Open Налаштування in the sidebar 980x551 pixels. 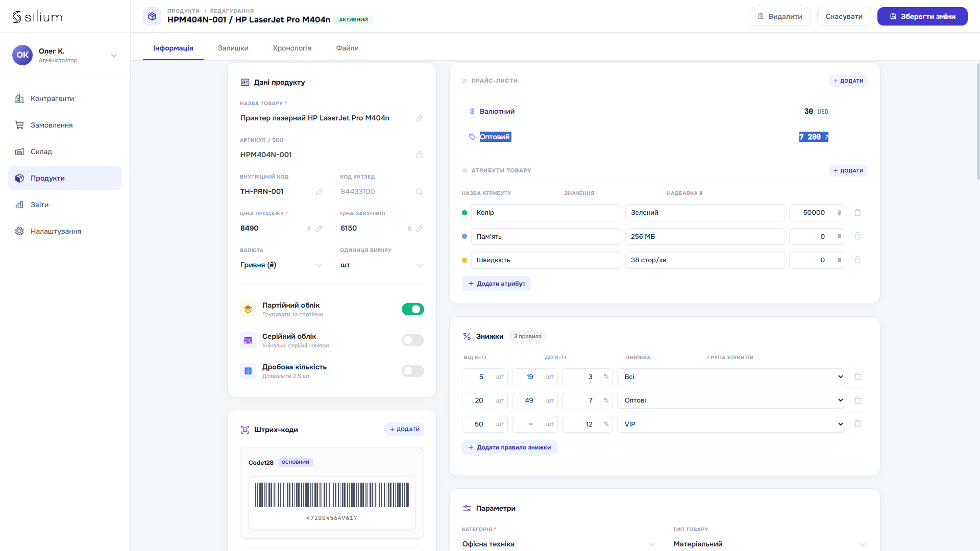(x=65, y=231)
